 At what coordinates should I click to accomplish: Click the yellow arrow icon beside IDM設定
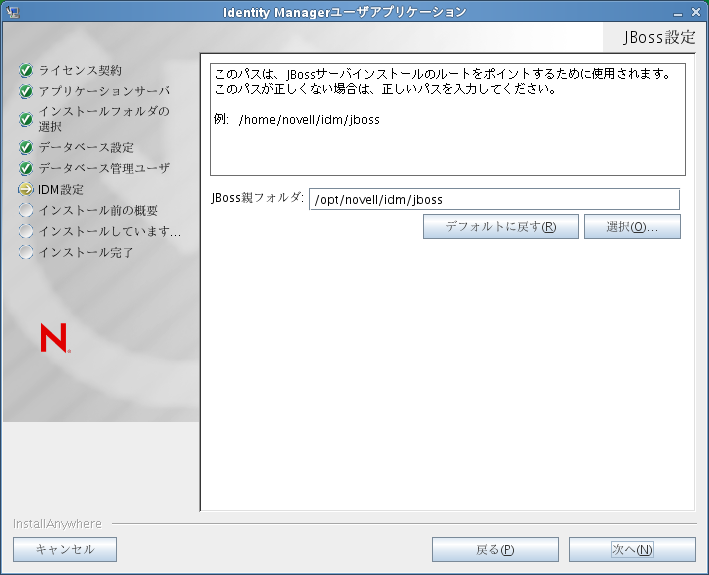pyautogui.click(x=26, y=189)
